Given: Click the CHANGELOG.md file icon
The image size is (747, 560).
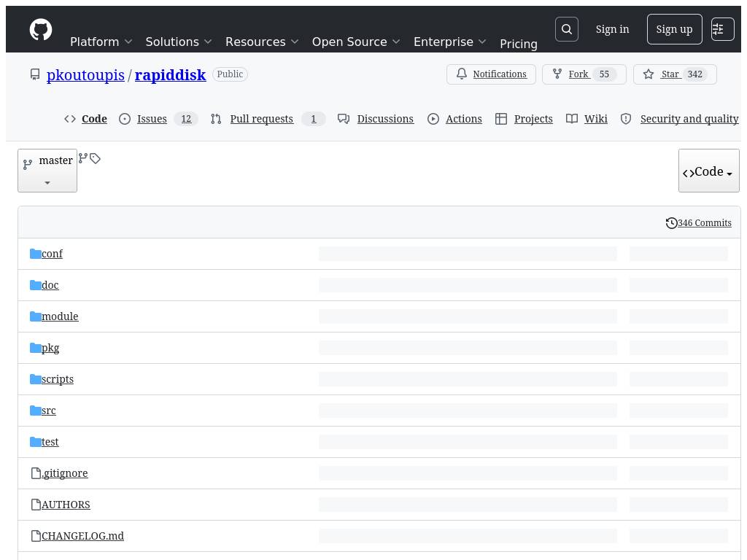Looking at the screenshot, I should [x=36, y=536].
